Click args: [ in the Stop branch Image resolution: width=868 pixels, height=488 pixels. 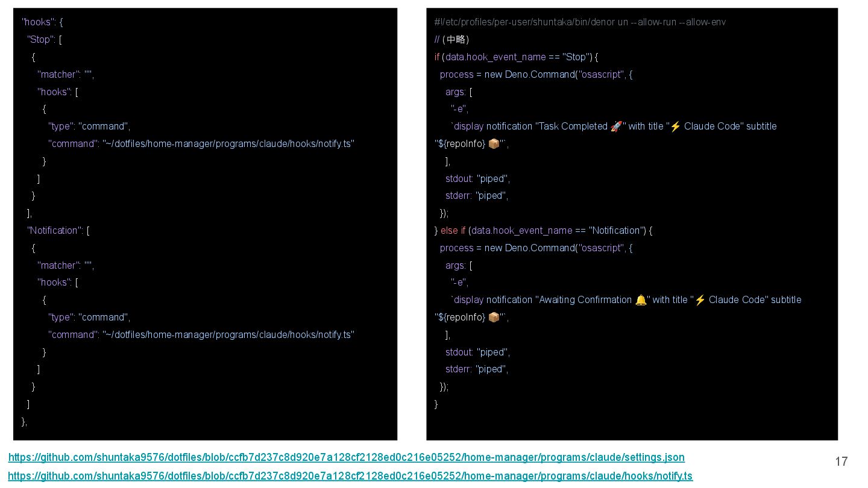459,92
